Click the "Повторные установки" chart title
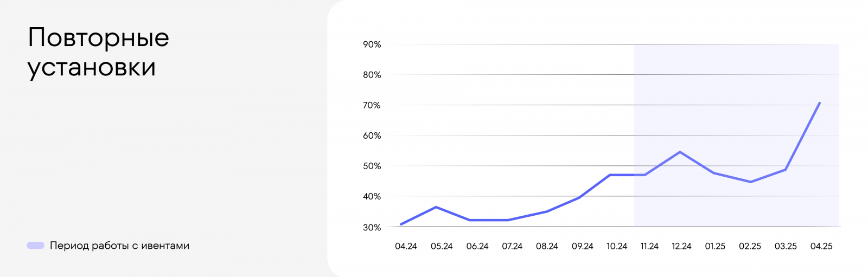 [x=98, y=52]
